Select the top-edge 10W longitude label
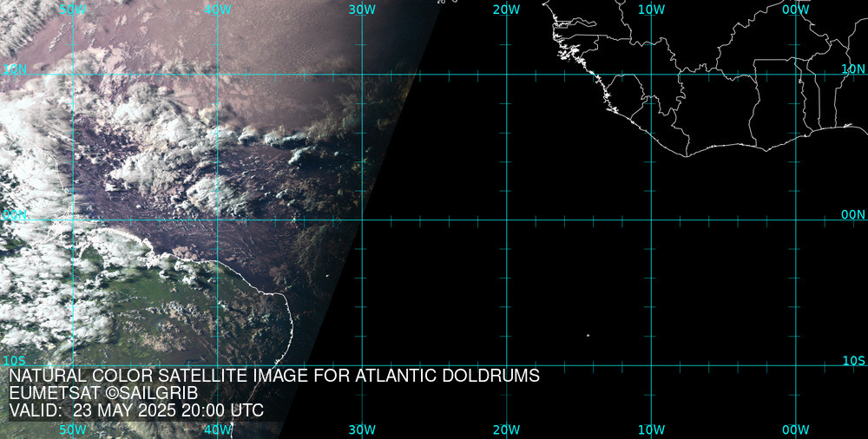The width and height of the screenshot is (868, 439). click(652, 10)
